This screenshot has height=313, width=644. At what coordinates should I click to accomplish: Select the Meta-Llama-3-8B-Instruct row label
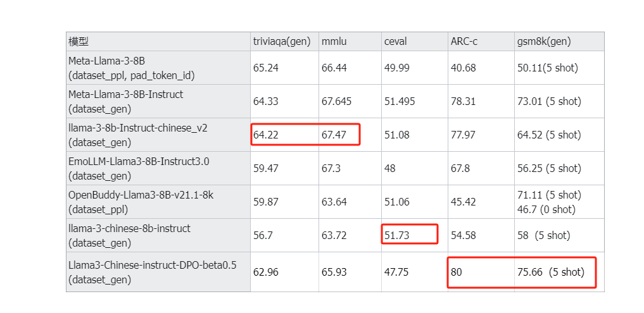(x=158, y=101)
